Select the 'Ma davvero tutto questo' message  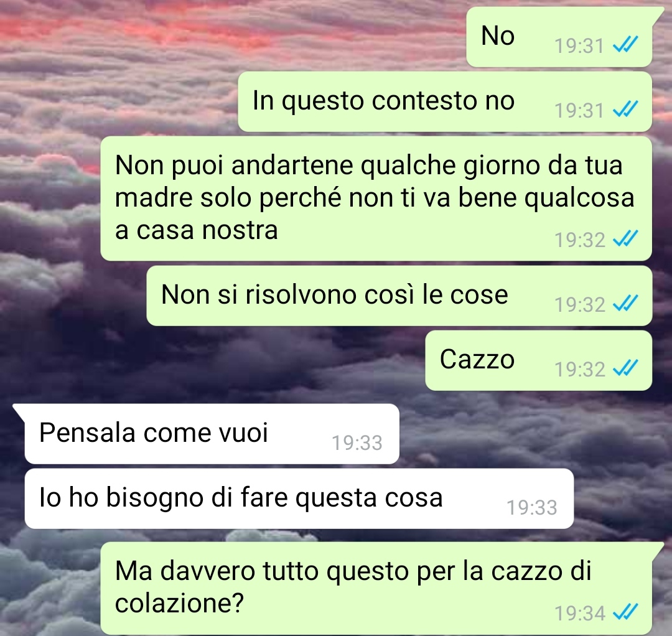point(376,587)
